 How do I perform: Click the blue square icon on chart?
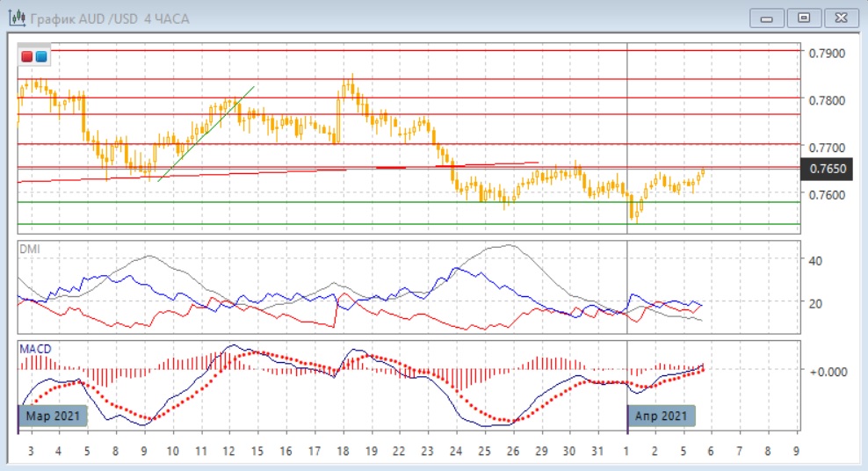41,57
